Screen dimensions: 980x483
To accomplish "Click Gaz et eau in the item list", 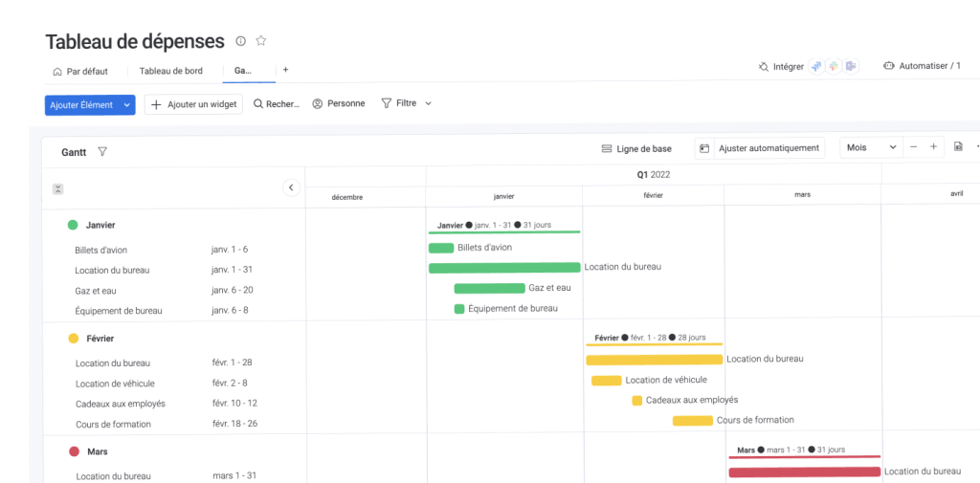I will click(x=95, y=291).
